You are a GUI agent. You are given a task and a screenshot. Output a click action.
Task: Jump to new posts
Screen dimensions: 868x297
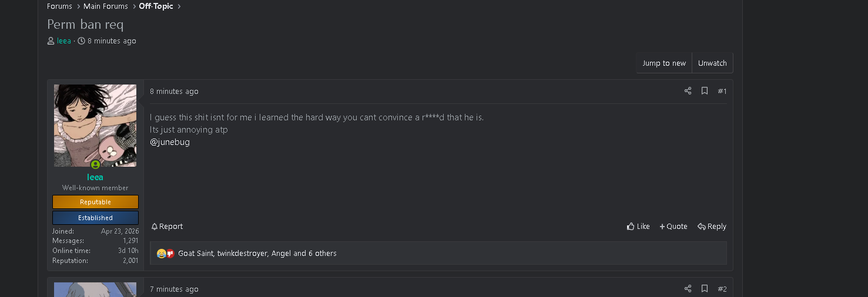664,63
